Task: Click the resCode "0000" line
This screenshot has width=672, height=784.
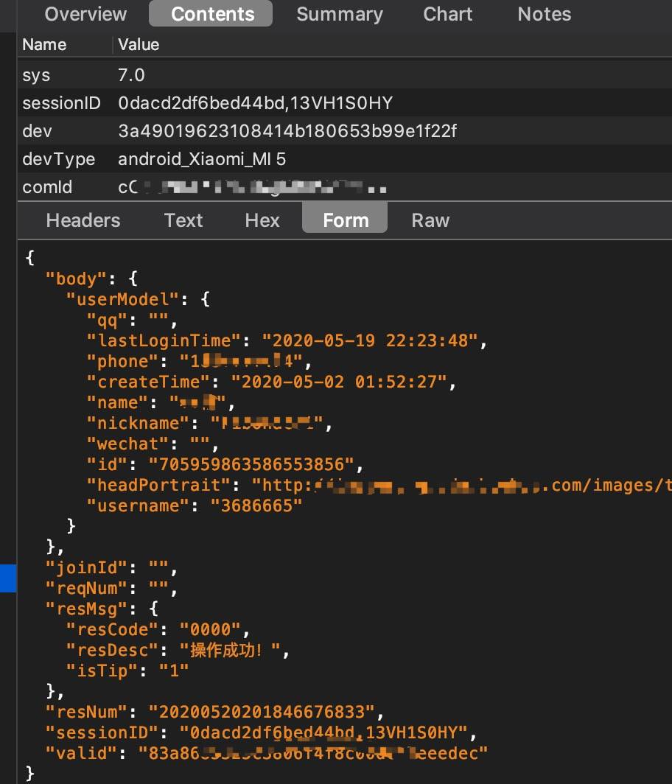Action: click(158, 629)
